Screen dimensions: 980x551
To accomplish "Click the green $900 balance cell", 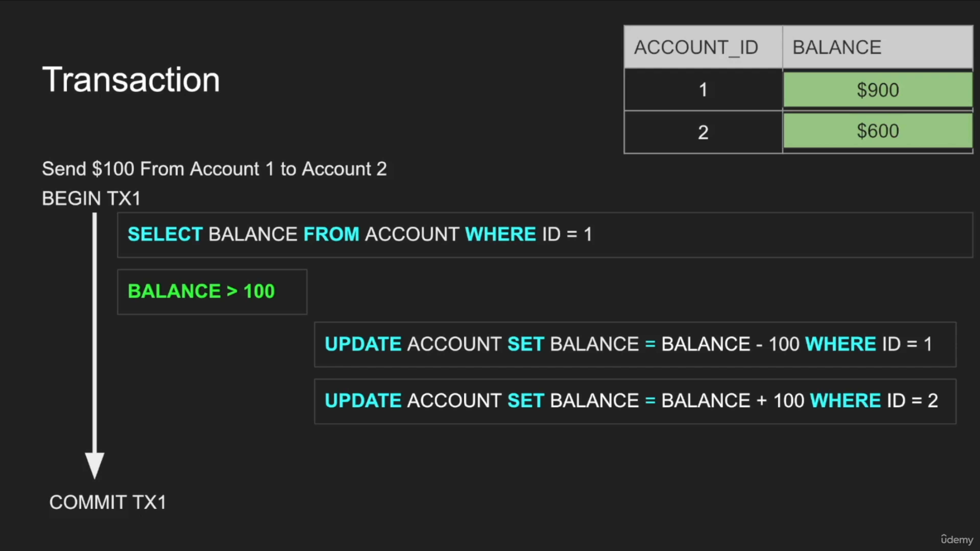I will 878,90.
